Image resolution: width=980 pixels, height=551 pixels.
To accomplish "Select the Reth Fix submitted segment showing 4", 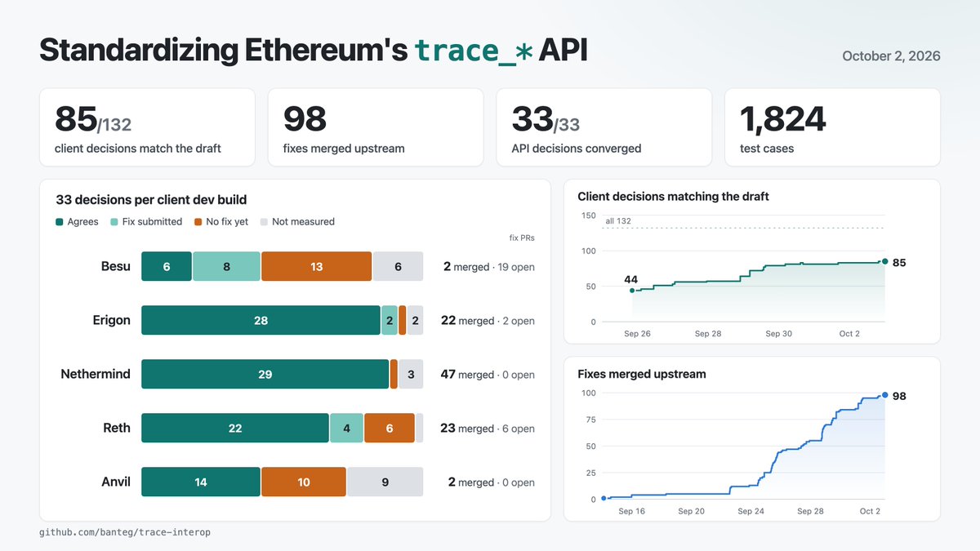I will click(346, 428).
